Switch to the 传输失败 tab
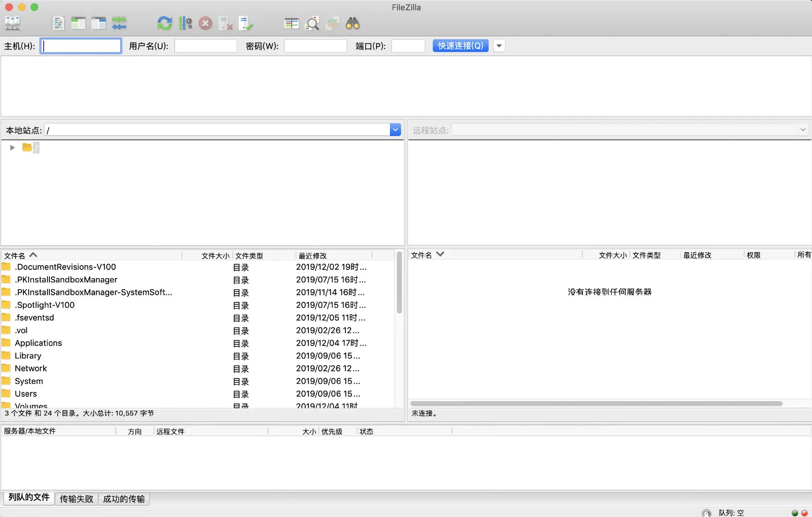Screen dimensions: 812x517 (77, 499)
